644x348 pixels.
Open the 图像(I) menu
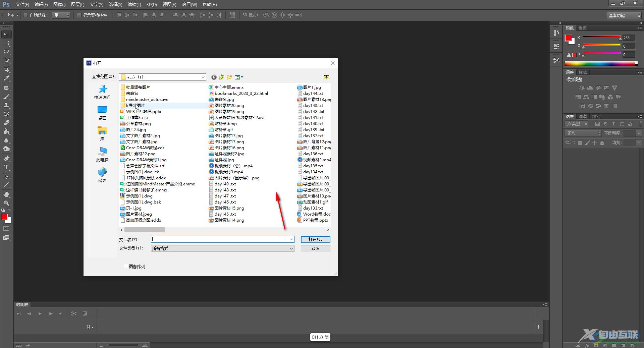pos(59,5)
